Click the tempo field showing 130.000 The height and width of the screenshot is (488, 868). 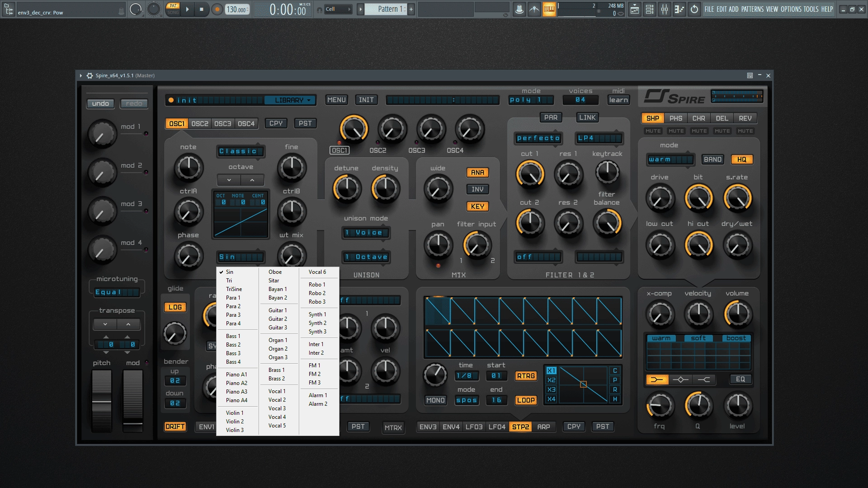click(x=237, y=9)
